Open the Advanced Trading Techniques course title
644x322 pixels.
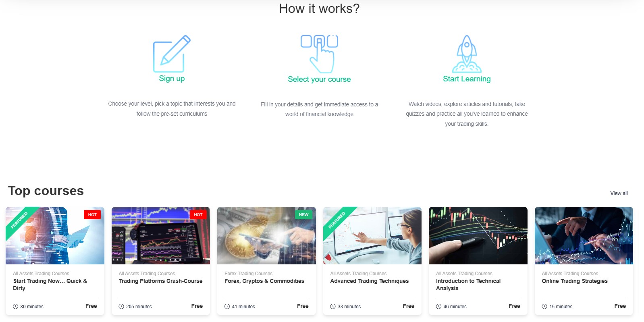(x=370, y=281)
